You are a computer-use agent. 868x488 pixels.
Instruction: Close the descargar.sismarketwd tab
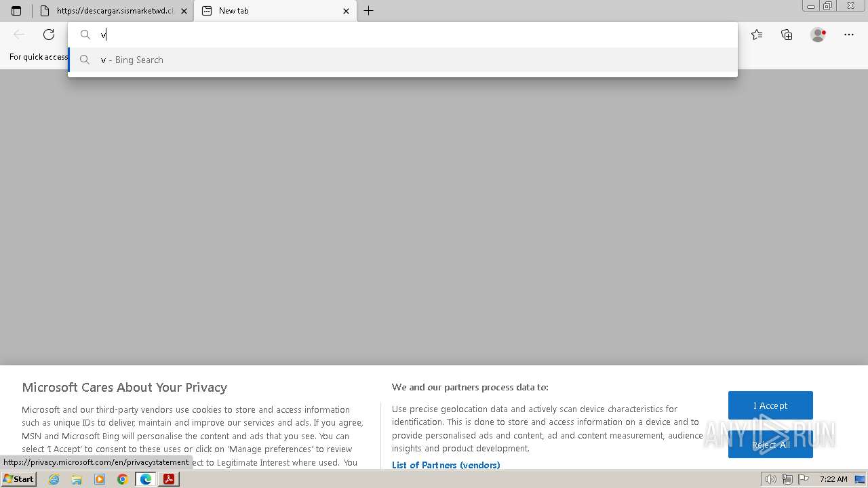(x=184, y=11)
